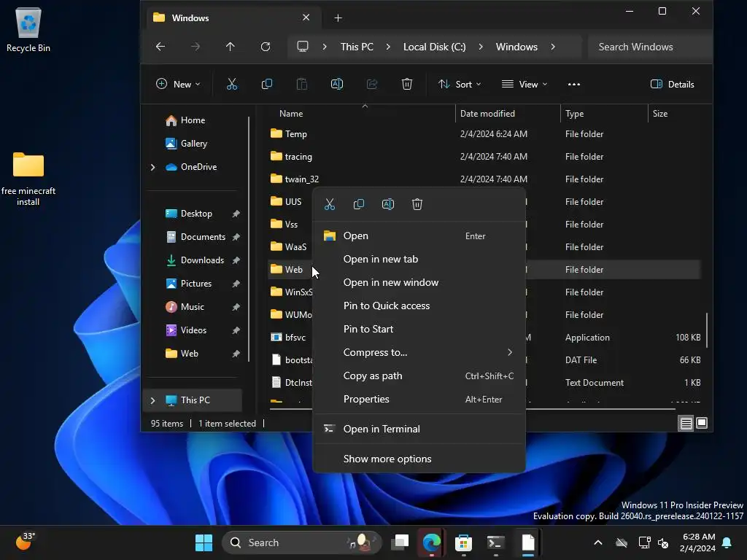747x560 pixels.
Task: Switch to the details list view icon
Action: 686,423
